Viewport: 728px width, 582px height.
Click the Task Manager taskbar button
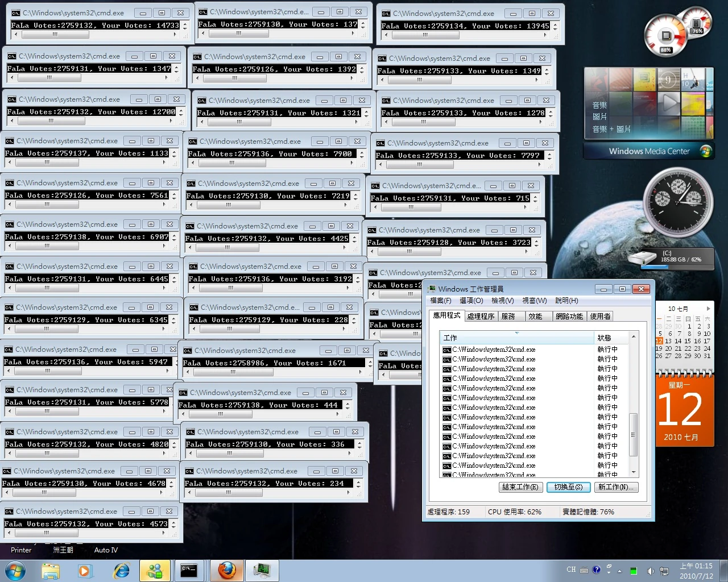coord(262,571)
